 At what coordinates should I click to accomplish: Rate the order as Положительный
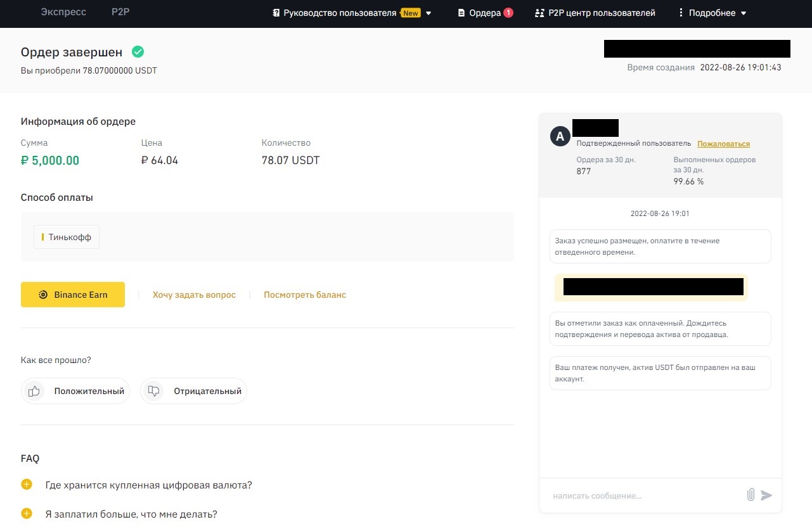tap(75, 391)
